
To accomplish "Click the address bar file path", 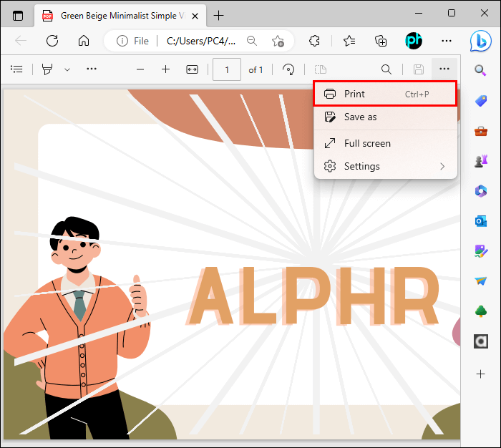I will 201,41.
